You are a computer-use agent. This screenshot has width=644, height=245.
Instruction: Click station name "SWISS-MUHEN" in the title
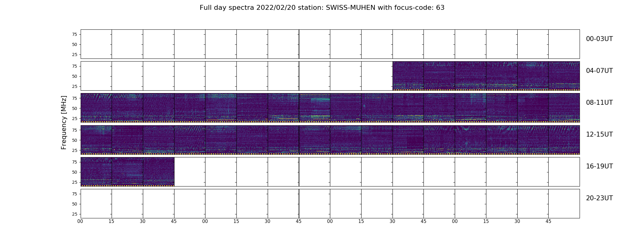(x=351, y=8)
